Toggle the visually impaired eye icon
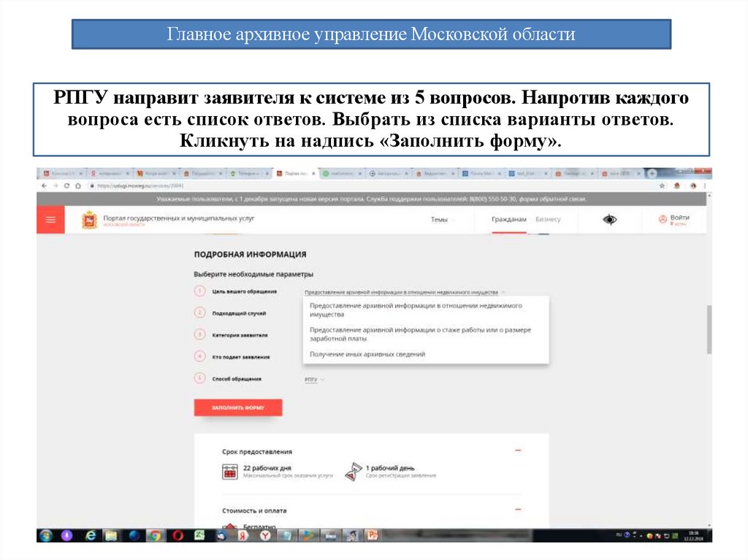Viewport: 748px width, 560px height. point(610,220)
